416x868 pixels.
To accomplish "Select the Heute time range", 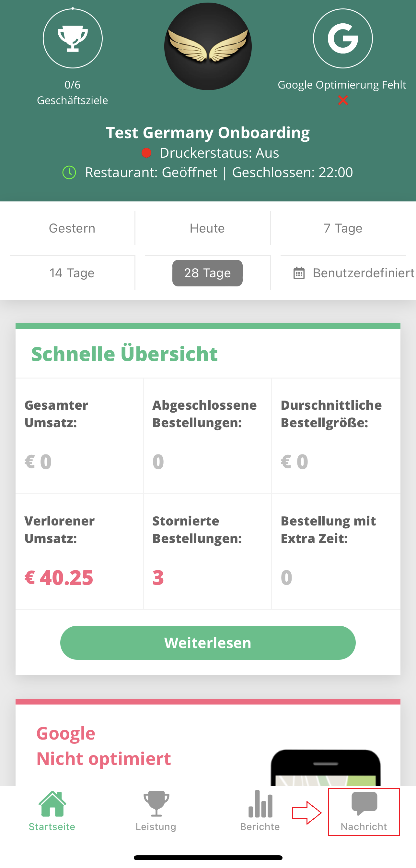I will pyautogui.click(x=207, y=228).
